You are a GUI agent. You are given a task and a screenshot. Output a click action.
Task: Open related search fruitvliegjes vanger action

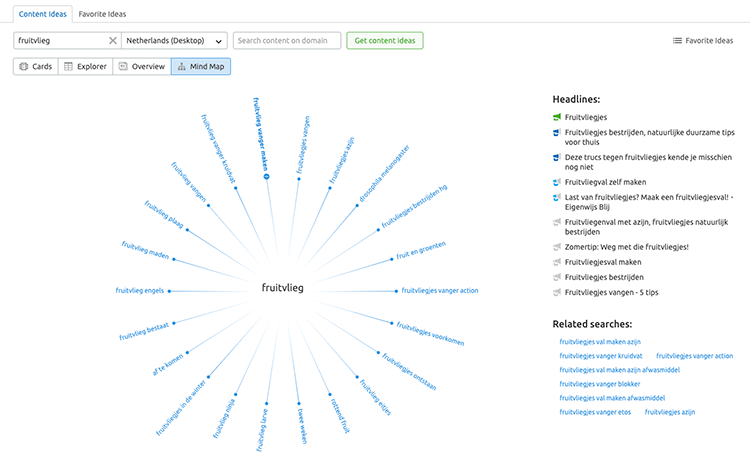pos(695,356)
